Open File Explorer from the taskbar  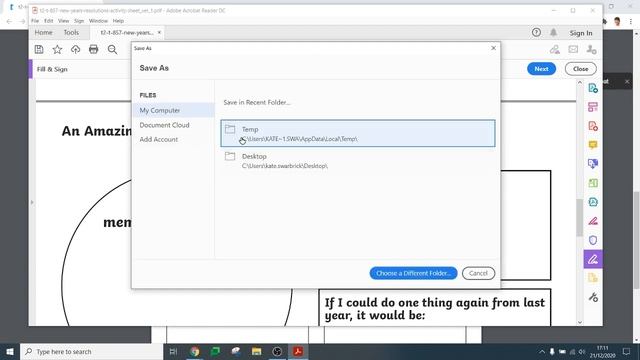pyautogui.click(x=256, y=351)
